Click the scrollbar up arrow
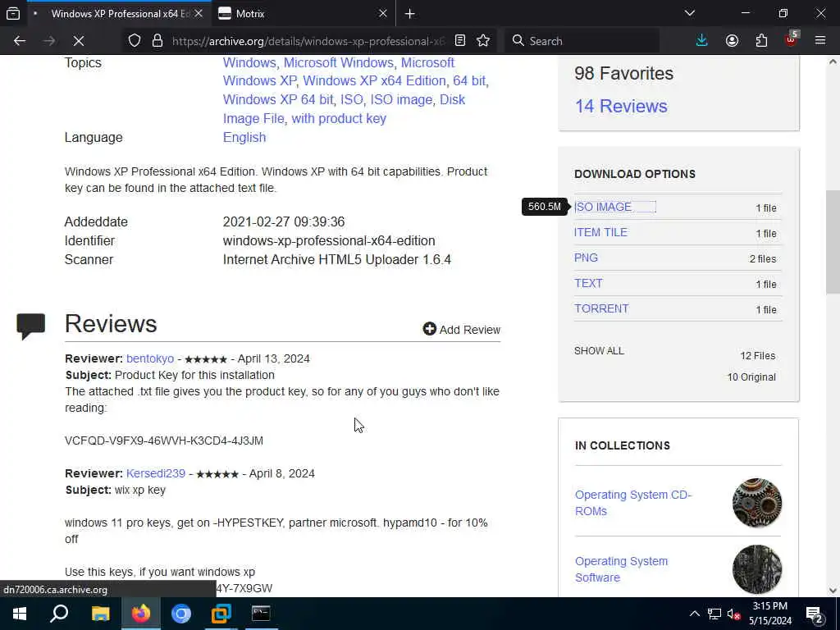The image size is (840, 630). (x=832, y=62)
